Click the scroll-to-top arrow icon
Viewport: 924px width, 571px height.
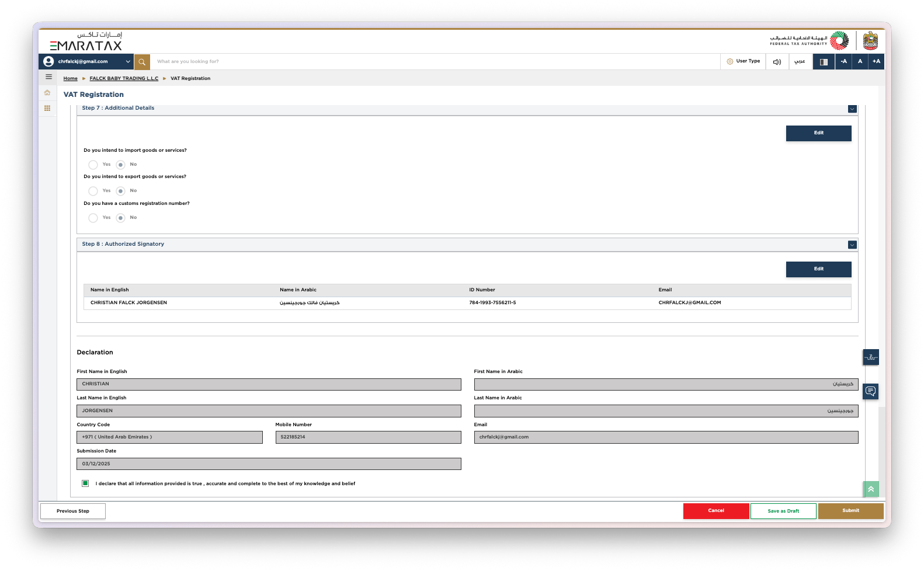[871, 489]
